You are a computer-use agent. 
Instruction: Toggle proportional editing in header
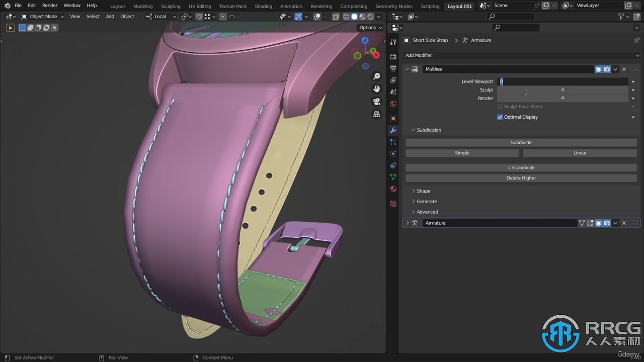tap(223, 17)
